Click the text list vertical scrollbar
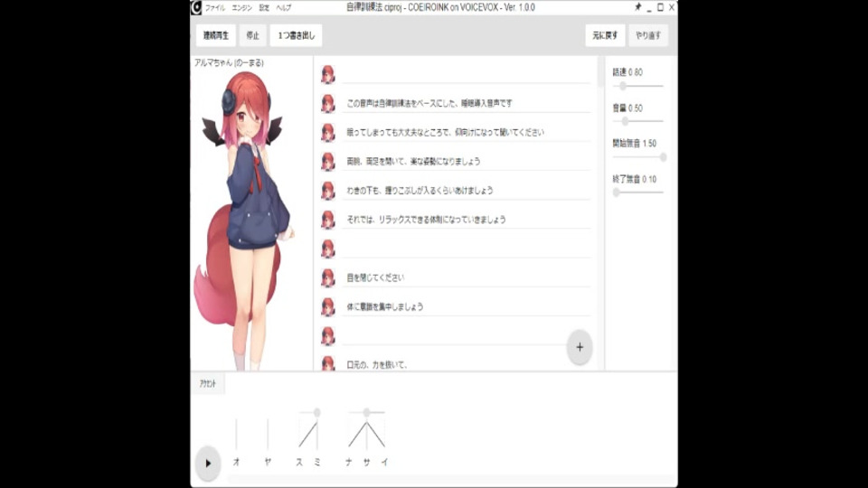868x488 pixels. pyautogui.click(x=600, y=72)
